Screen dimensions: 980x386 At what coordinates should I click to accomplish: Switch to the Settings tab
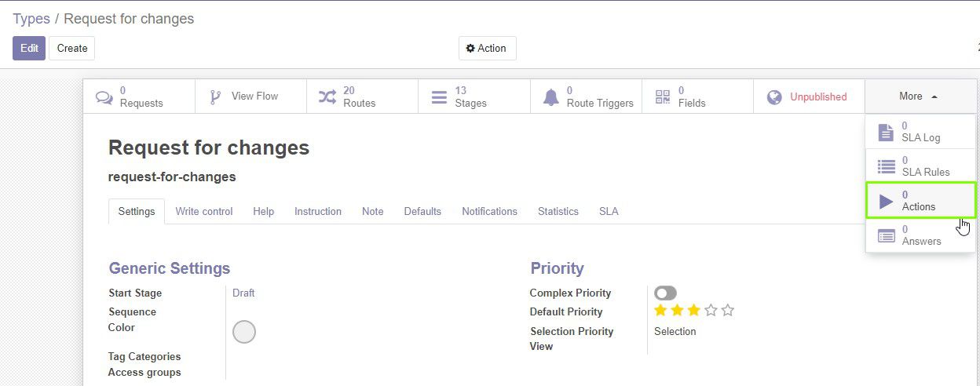tap(137, 211)
